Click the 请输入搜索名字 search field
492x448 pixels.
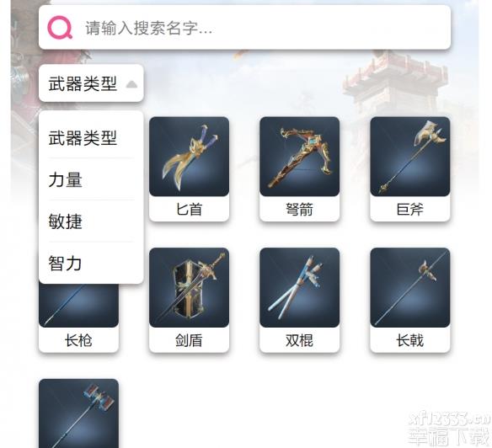coord(245,27)
